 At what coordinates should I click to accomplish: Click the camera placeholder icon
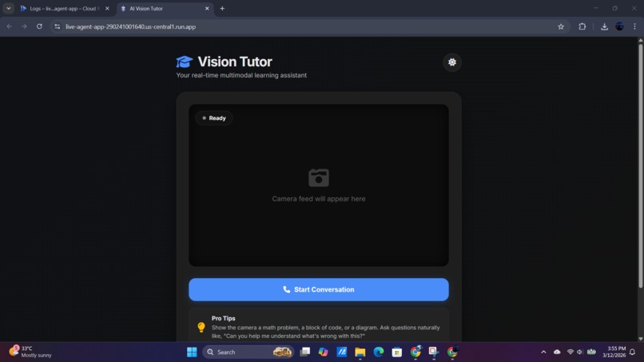click(319, 177)
